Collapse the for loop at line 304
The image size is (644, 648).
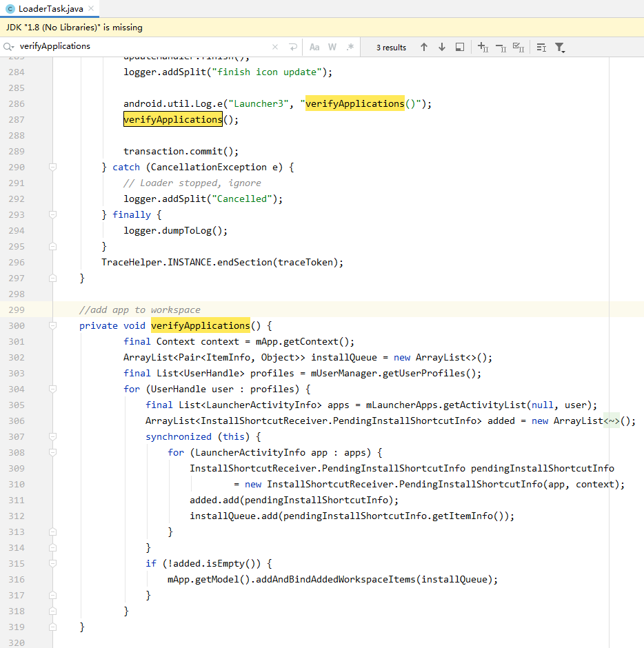[52, 389]
